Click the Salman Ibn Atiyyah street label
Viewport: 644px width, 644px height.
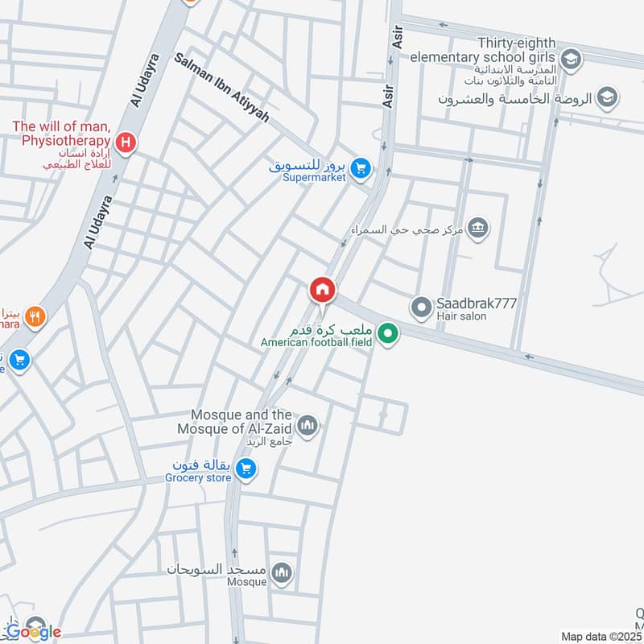[222, 88]
